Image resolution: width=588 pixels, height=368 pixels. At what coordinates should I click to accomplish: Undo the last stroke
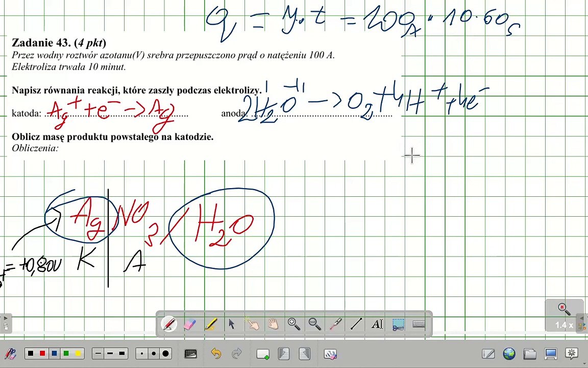215,354
